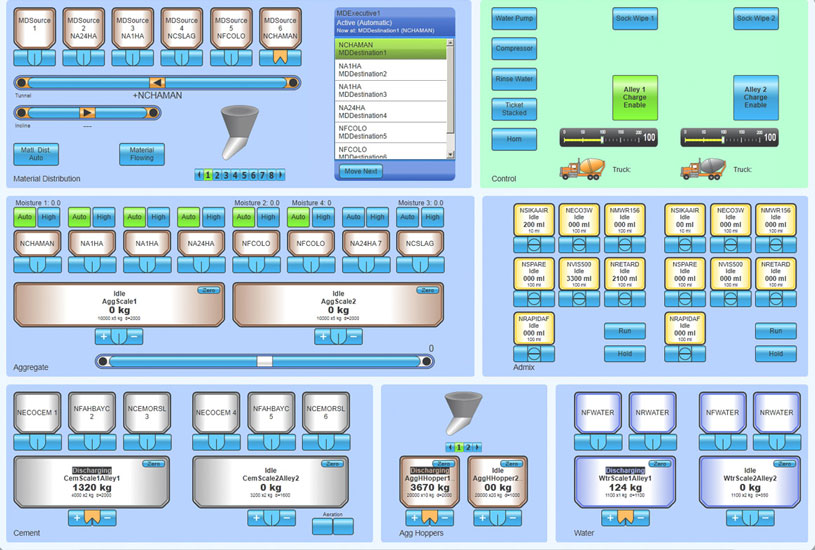Click gate below NCHAMAN aggregate bin
Screen dimensions: 815x550
37,265
